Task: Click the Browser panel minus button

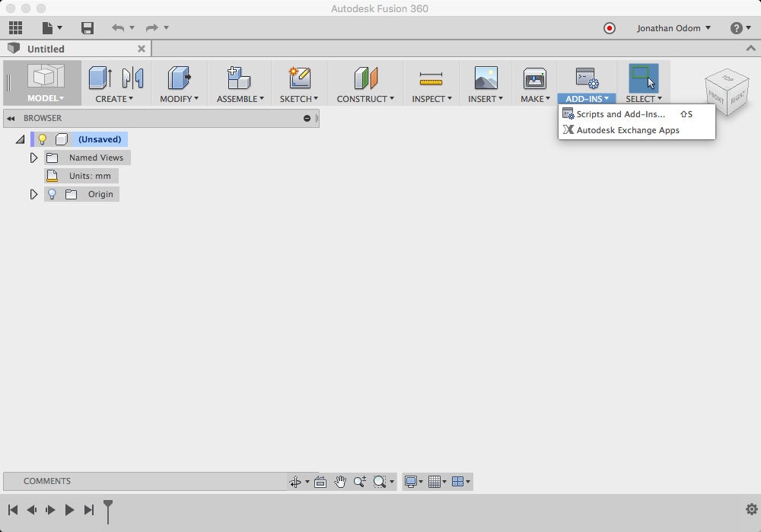Action: coord(307,118)
